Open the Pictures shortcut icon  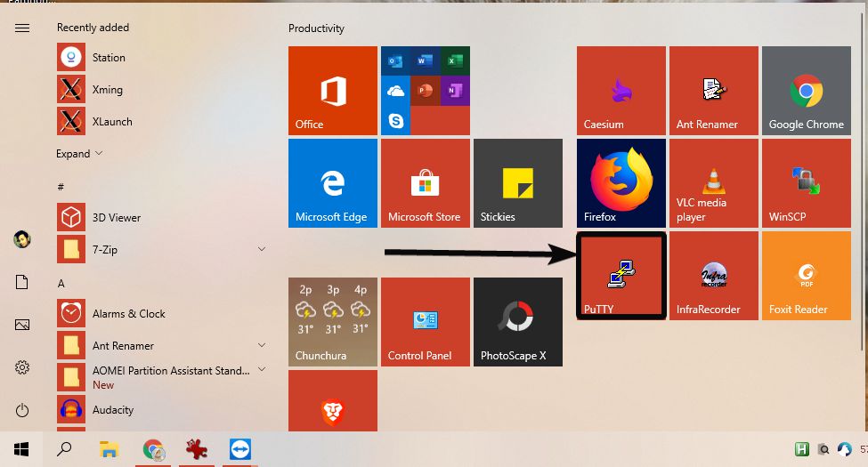[x=22, y=325]
